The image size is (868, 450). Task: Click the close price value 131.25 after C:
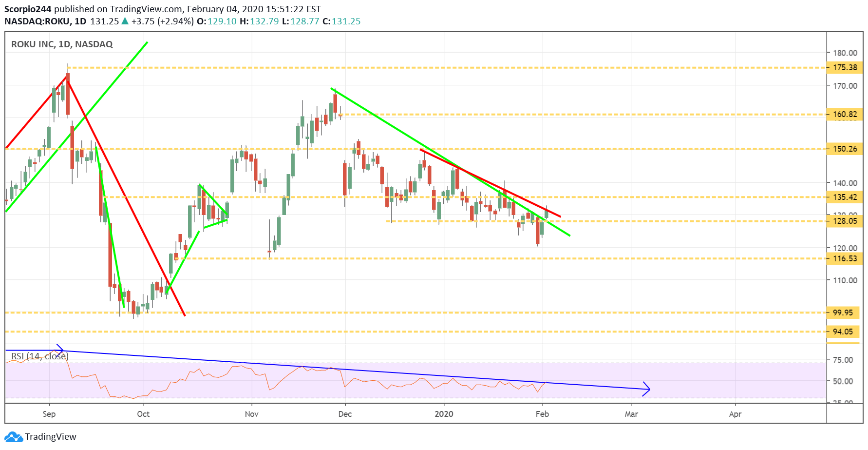pos(346,21)
